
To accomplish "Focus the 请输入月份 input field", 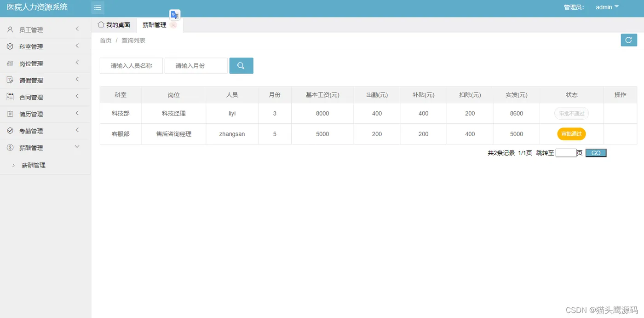I will coord(196,66).
